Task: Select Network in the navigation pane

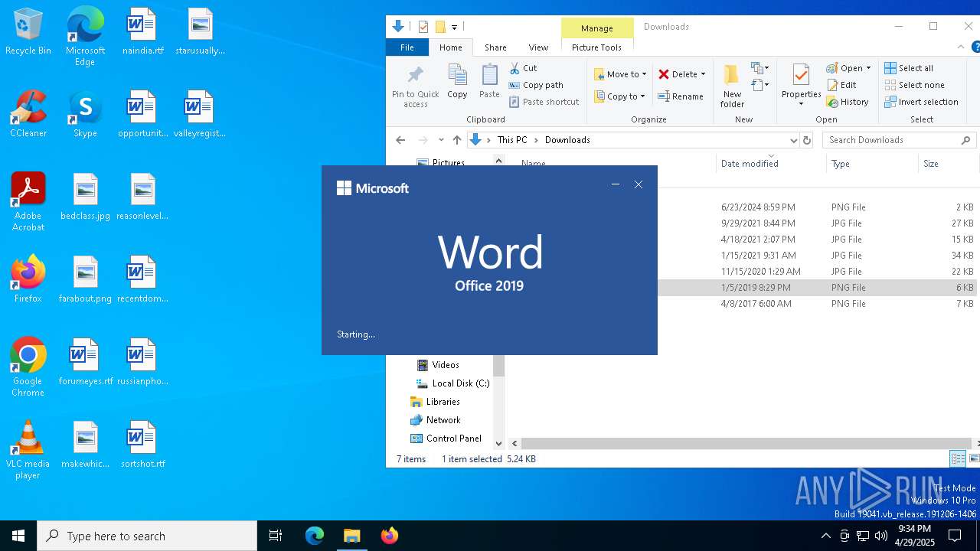Action: click(x=435, y=420)
